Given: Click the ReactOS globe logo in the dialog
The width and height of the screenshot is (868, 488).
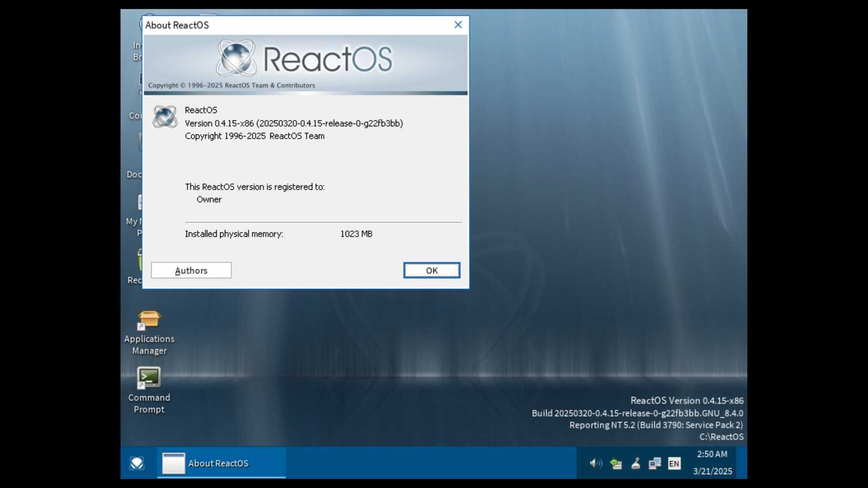Looking at the screenshot, I should pos(165,117).
